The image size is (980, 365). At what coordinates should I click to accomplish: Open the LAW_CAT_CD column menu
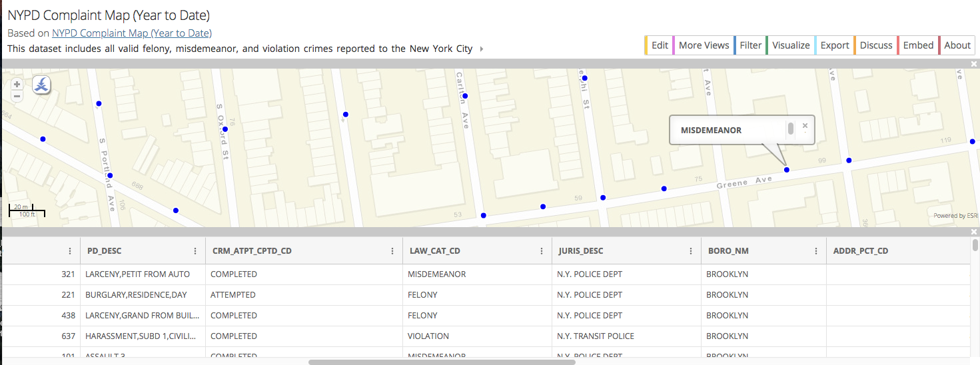tap(542, 251)
